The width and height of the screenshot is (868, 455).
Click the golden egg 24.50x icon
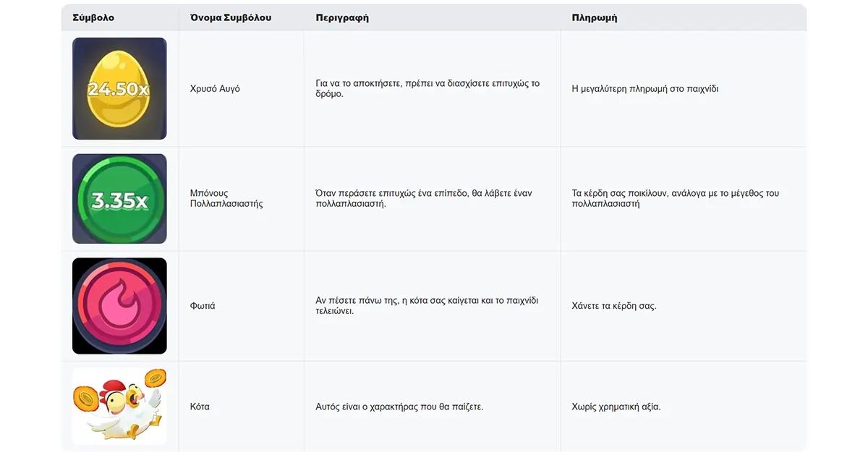pyautogui.click(x=119, y=88)
